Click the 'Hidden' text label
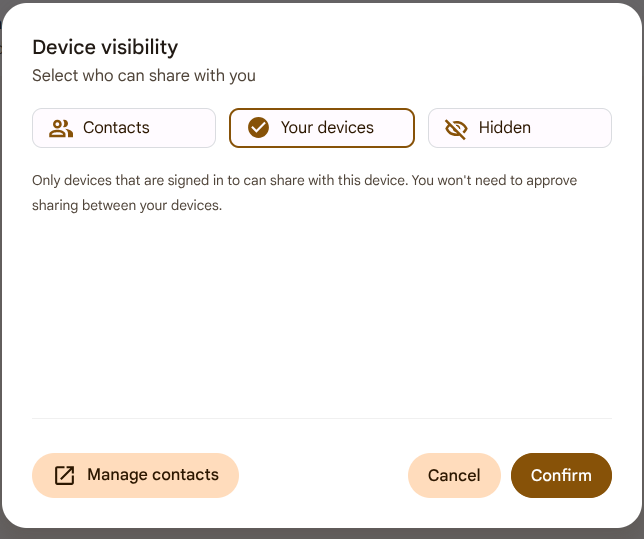The image size is (644, 539). coord(505,128)
